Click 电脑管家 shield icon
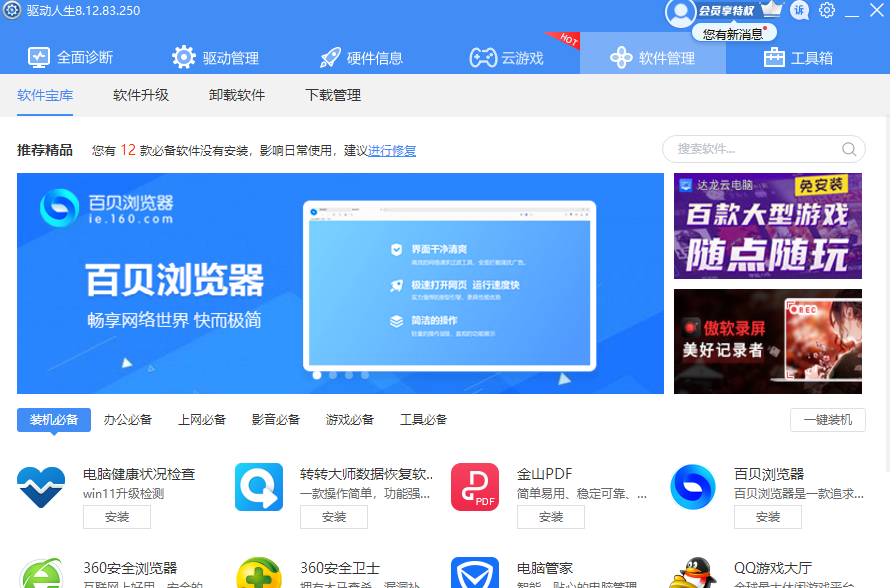The width and height of the screenshot is (890, 588). click(475, 573)
